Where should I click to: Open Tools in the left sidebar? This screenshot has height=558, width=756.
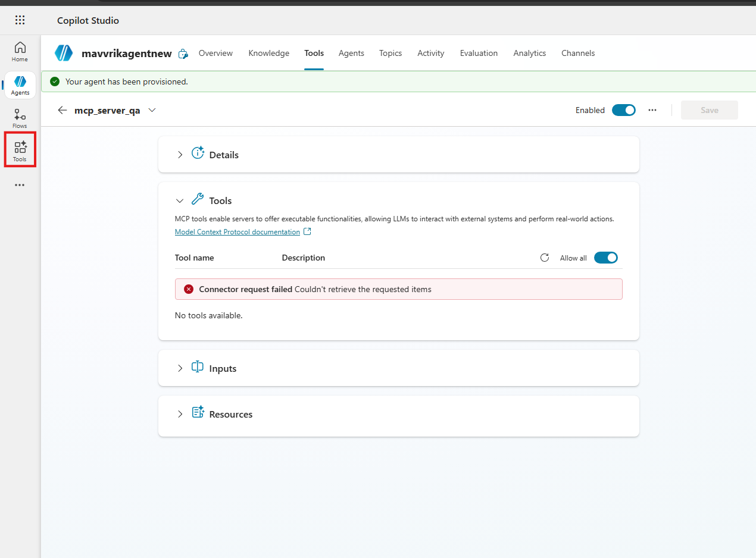click(20, 151)
